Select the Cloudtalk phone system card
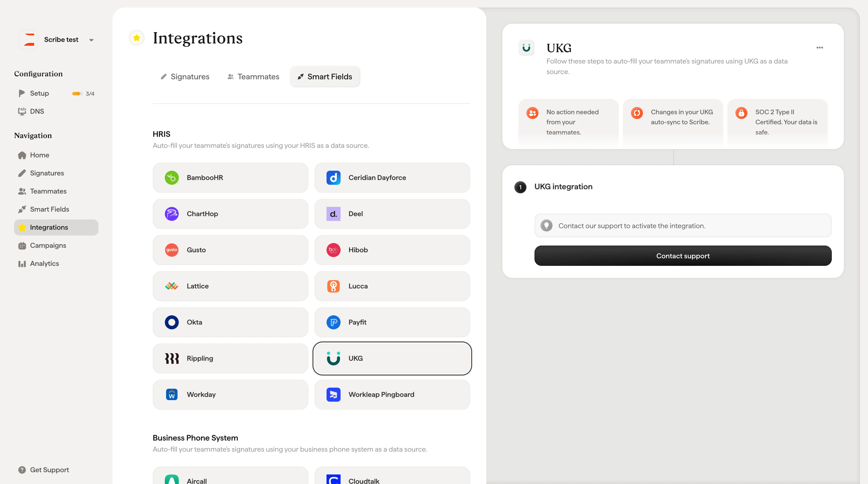The height and width of the screenshot is (484, 868). (392, 475)
